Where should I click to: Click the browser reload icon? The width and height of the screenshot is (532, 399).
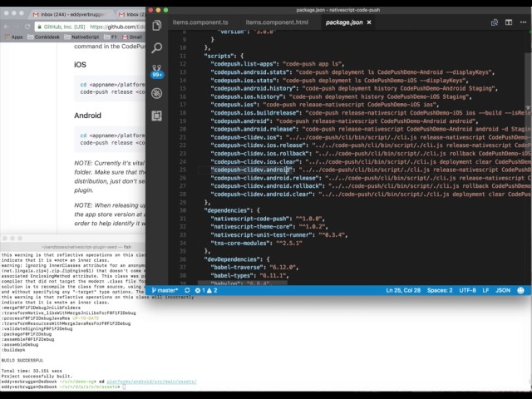27,27
